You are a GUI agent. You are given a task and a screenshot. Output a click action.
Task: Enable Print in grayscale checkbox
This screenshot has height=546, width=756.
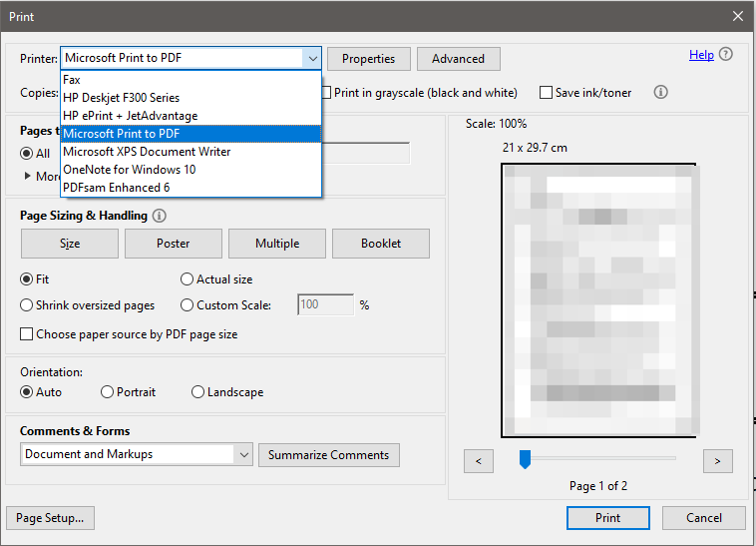coord(326,92)
